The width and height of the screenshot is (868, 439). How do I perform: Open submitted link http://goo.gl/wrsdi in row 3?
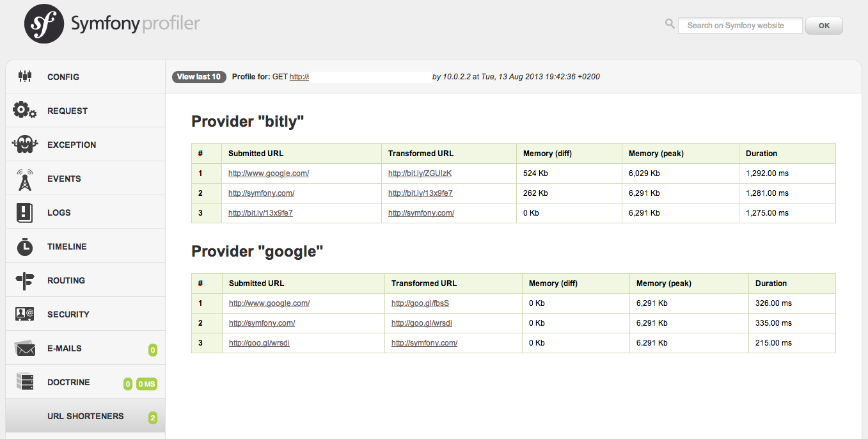coord(259,343)
